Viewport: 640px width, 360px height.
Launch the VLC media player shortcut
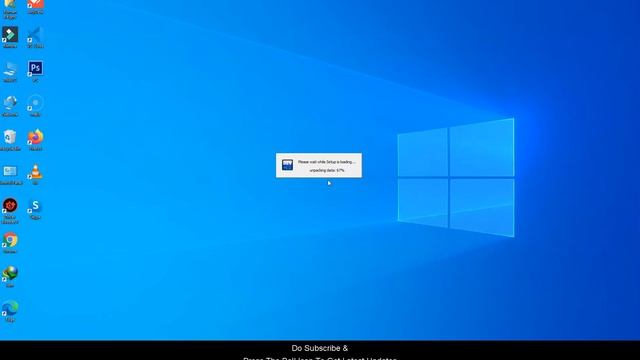click(x=36, y=171)
